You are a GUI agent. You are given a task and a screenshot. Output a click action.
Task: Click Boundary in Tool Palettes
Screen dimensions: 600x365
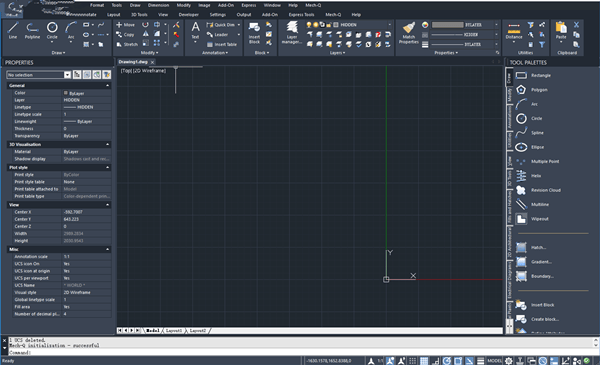(535, 276)
